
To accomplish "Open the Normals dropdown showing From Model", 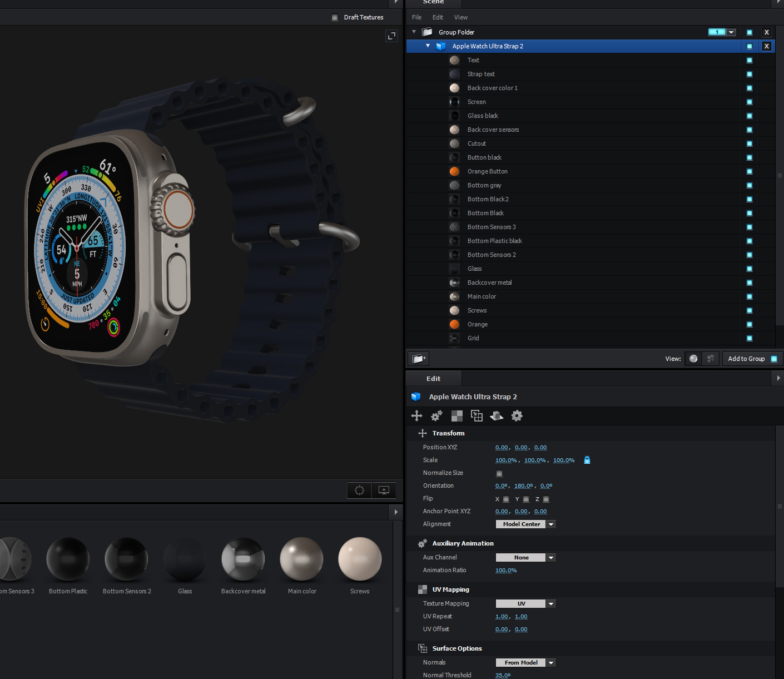I will (x=525, y=662).
